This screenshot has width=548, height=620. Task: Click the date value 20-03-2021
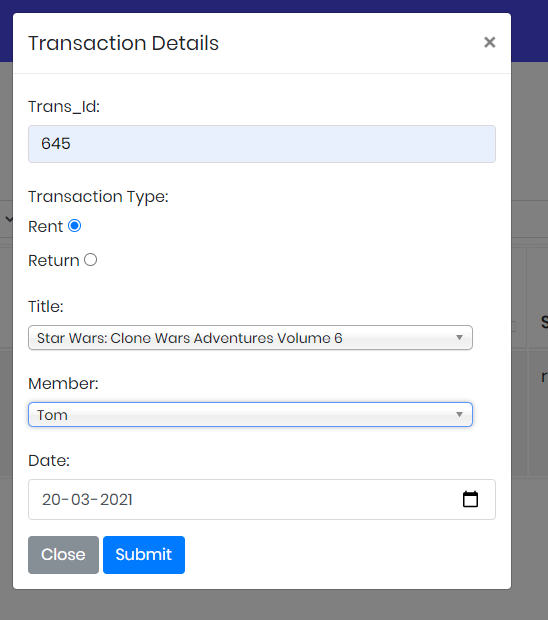coord(87,499)
